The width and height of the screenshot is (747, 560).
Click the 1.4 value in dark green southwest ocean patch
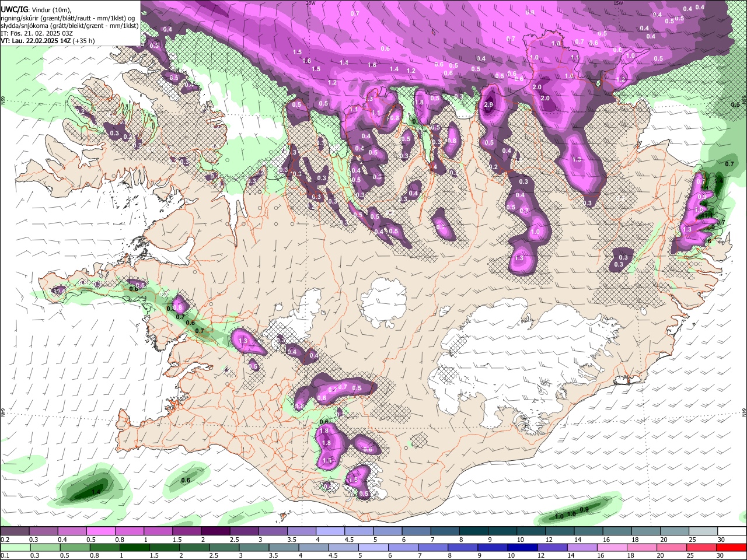tap(96, 492)
